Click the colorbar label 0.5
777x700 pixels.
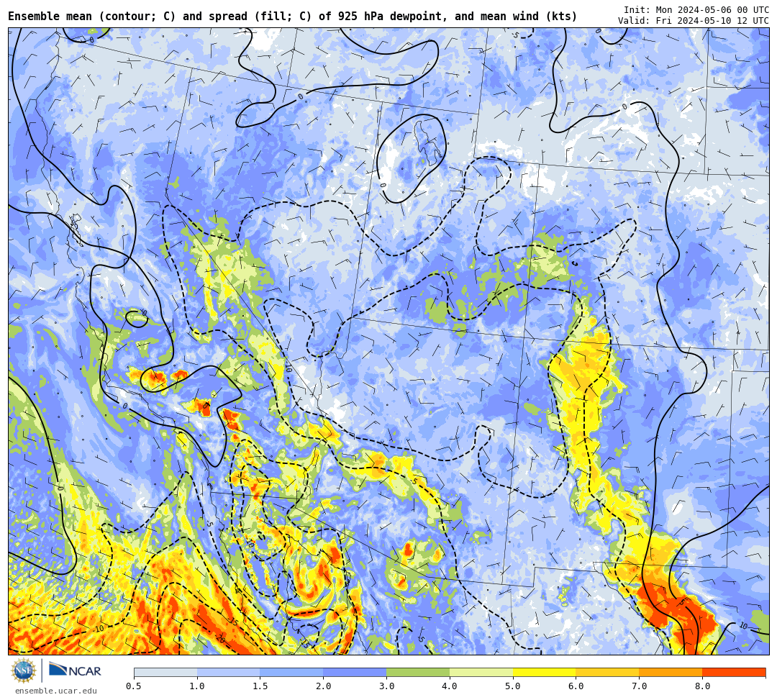[x=134, y=686]
